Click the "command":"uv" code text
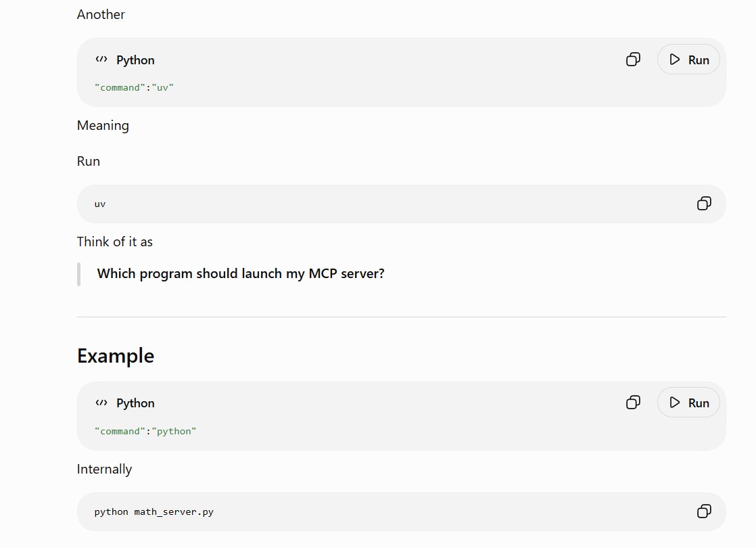This screenshot has width=756, height=548. click(134, 87)
